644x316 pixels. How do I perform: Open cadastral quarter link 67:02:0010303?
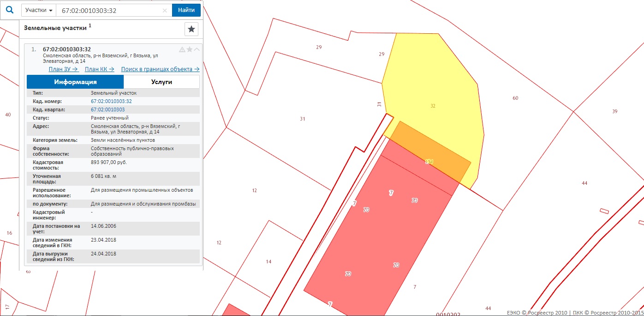(x=107, y=109)
